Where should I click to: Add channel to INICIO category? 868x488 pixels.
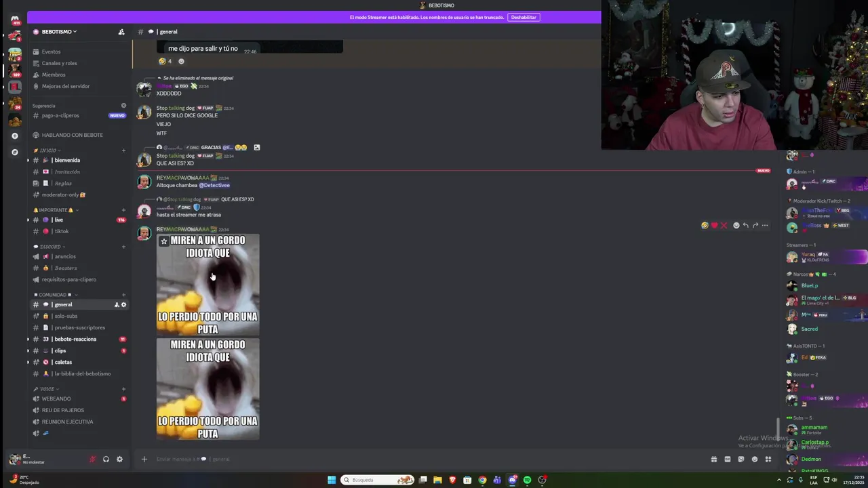[123, 150]
